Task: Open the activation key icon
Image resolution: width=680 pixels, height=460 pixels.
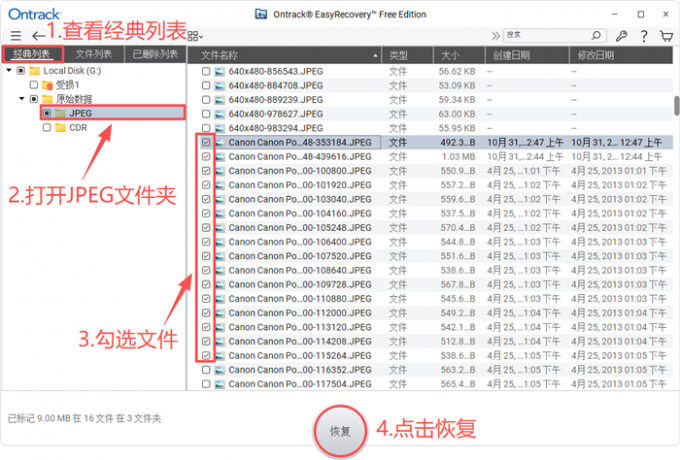Action: pyautogui.click(x=621, y=36)
